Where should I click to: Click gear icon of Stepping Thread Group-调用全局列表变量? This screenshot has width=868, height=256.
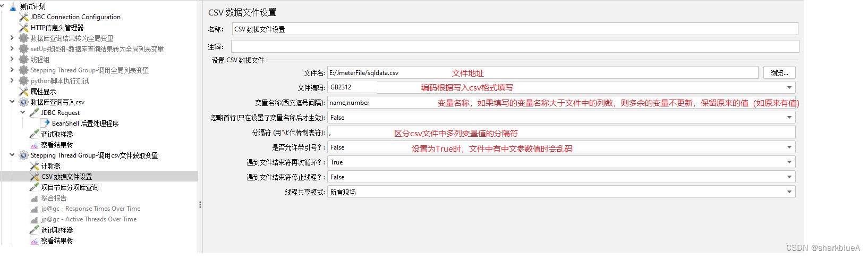click(x=24, y=70)
